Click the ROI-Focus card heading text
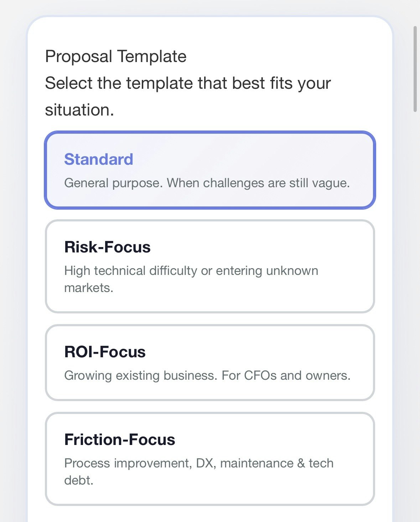Image resolution: width=420 pixels, height=522 pixels. tap(105, 352)
